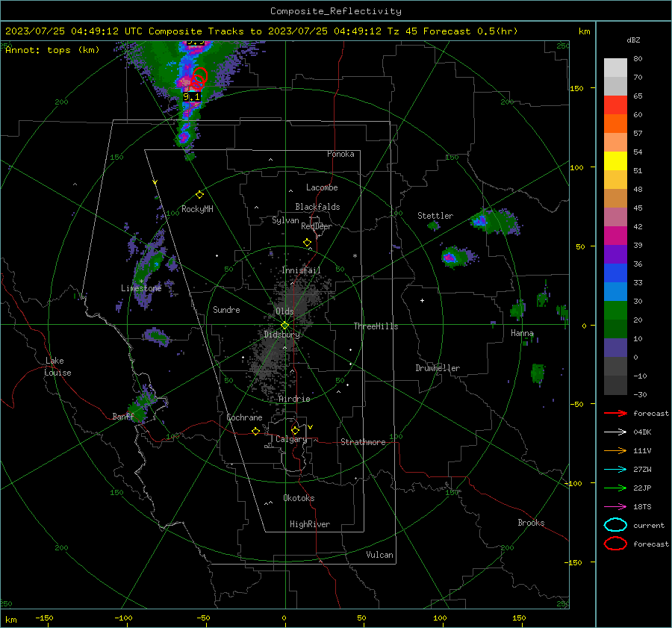Viewport: 672px width, 628px height.
Task: Select yellow diamond marker below RedDeer label
Action: pos(307,243)
